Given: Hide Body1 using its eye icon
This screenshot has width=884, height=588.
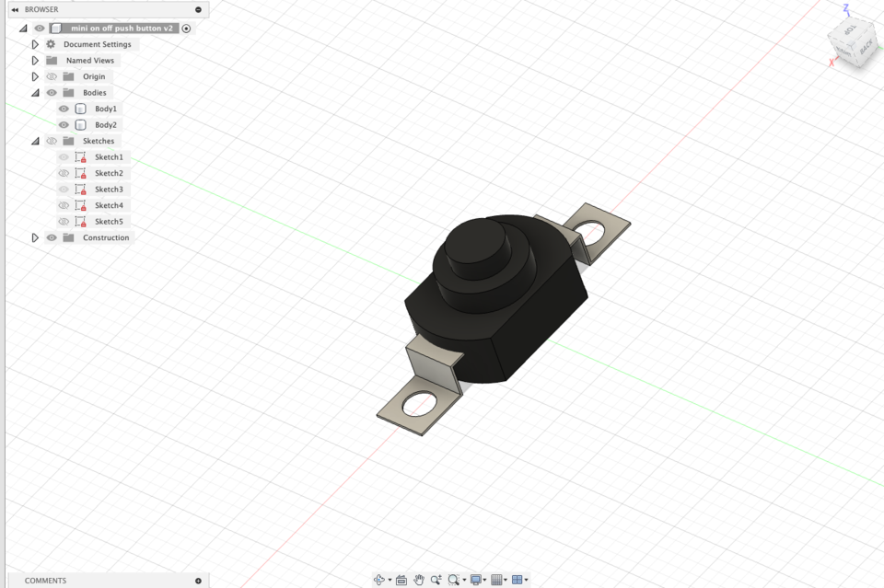Looking at the screenshot, I should click(63, 108).
